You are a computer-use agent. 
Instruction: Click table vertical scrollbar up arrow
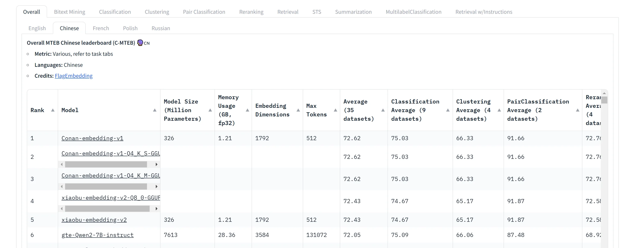[x=604, y=93]
